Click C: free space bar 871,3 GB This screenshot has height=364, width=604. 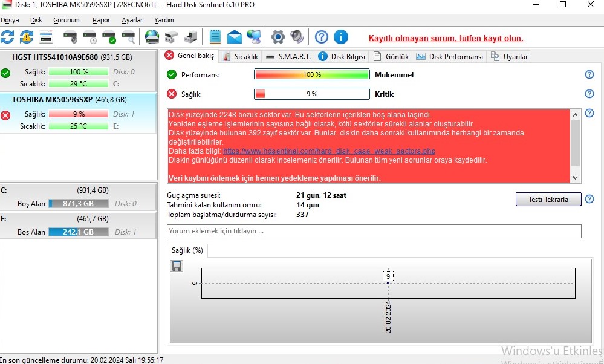tap(79, 203)
